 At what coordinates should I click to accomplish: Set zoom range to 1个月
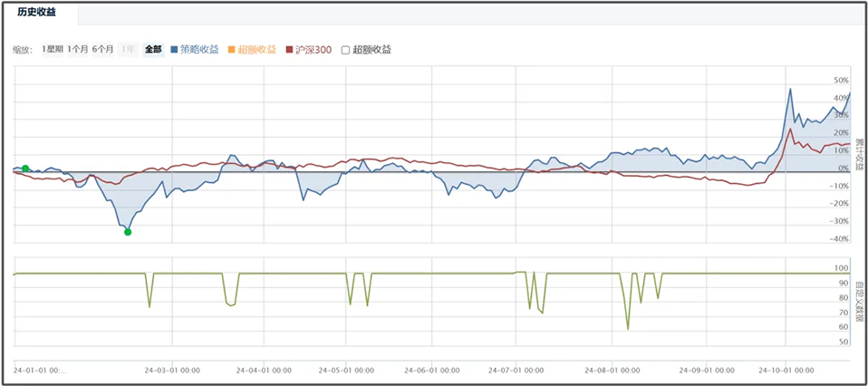point(77,50)
